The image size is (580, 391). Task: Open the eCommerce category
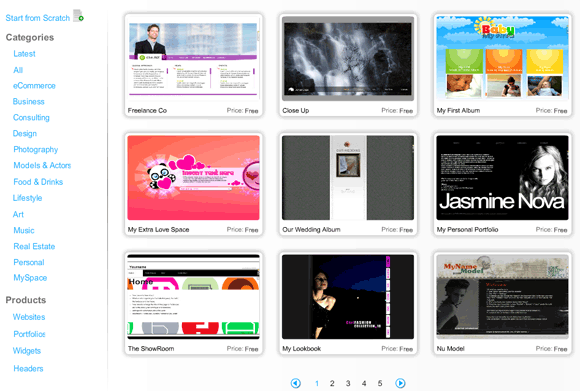[34, 86]
